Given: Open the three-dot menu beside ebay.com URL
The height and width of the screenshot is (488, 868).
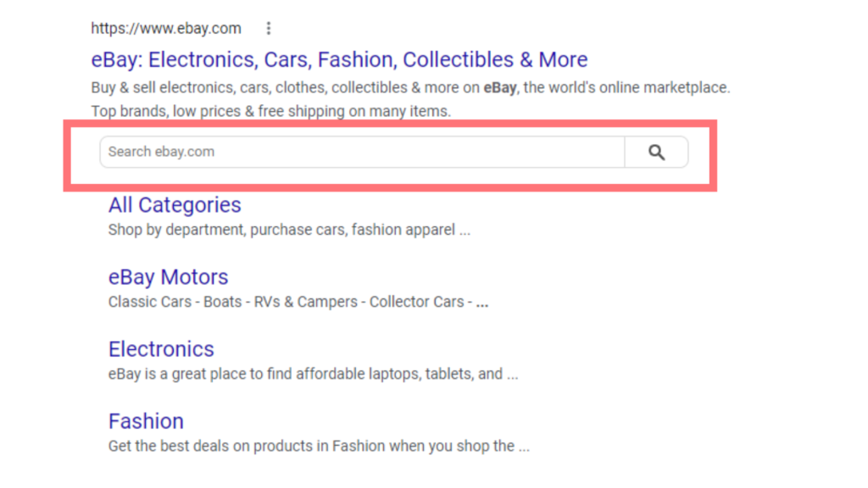Looking at the screenshot, I should click(269, 29).
